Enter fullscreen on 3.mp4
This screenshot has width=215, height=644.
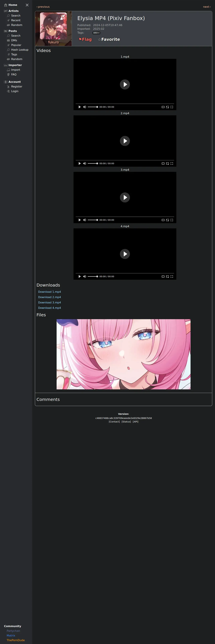tap(172, 220)
